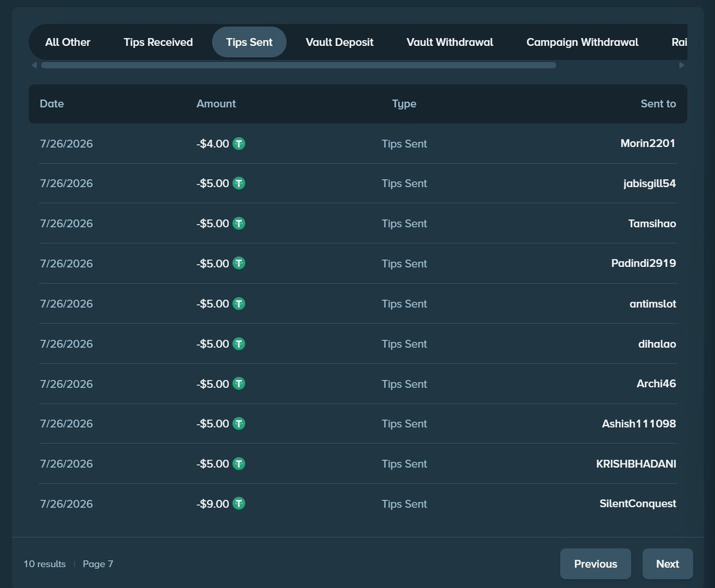Click the Tether coin icon beside -$4.00

tap(239, 144)
